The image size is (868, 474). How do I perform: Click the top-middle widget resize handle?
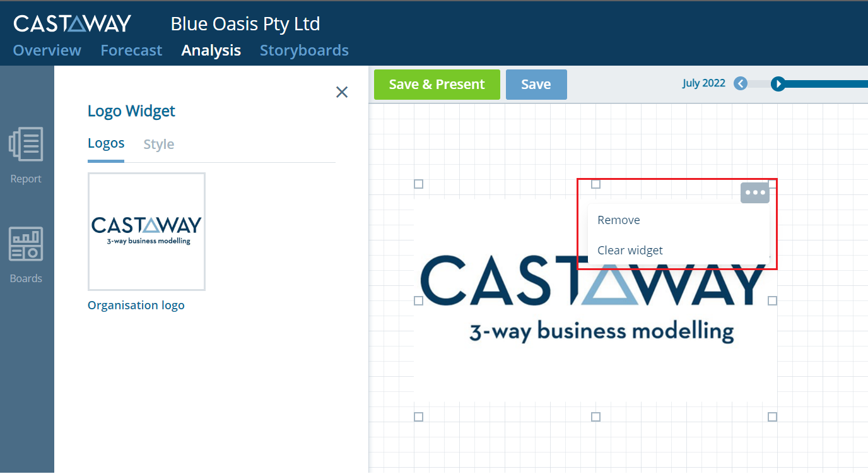[x=595, y=184]
